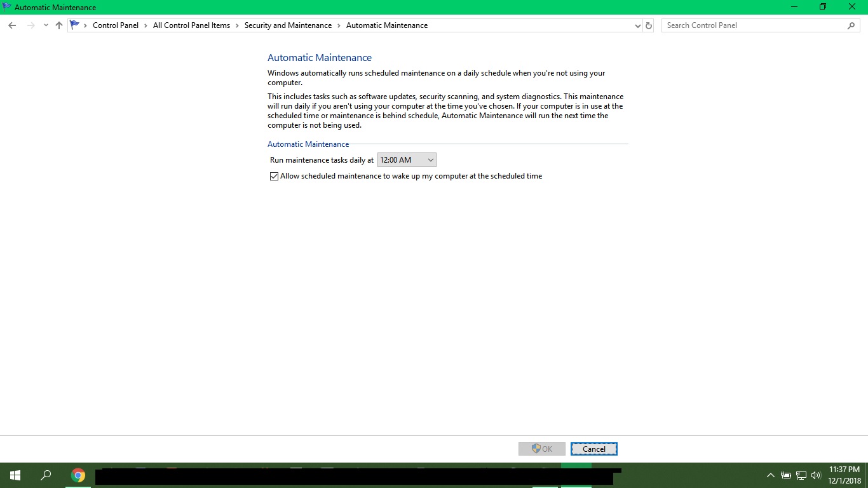This screenshot has height=488, width=868.
Task: Click the taskbar search icon
Action: coord(45,475)
